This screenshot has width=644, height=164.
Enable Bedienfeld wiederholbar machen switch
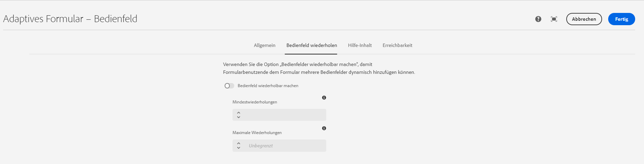pyautogui.click(x=229, y=86)
